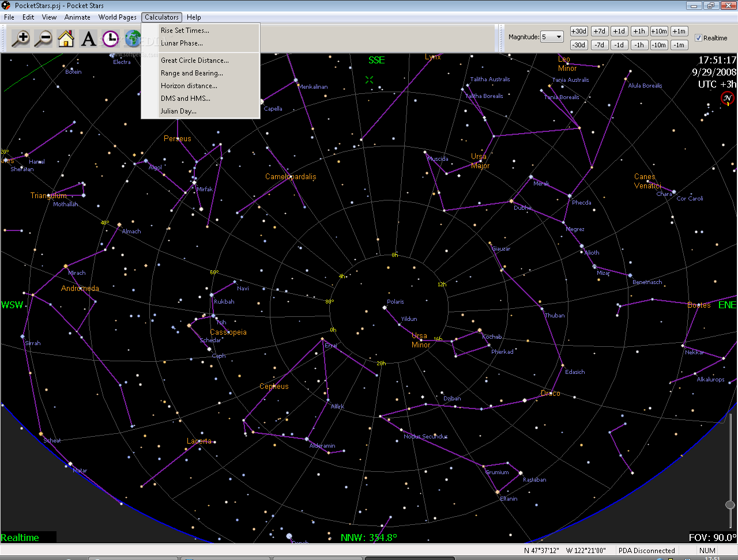Open the World Pages menu

pos(118,17)
